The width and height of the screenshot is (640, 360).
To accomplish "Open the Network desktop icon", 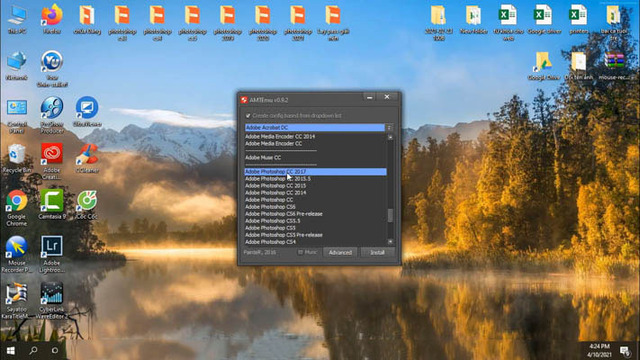I will pyautogui.click(x=17, y=66).
